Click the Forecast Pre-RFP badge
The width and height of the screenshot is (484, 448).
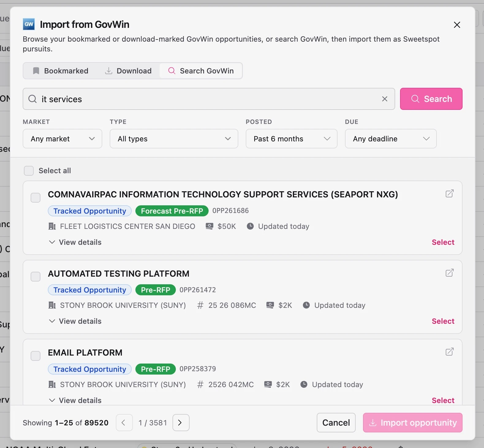[172, 211]
